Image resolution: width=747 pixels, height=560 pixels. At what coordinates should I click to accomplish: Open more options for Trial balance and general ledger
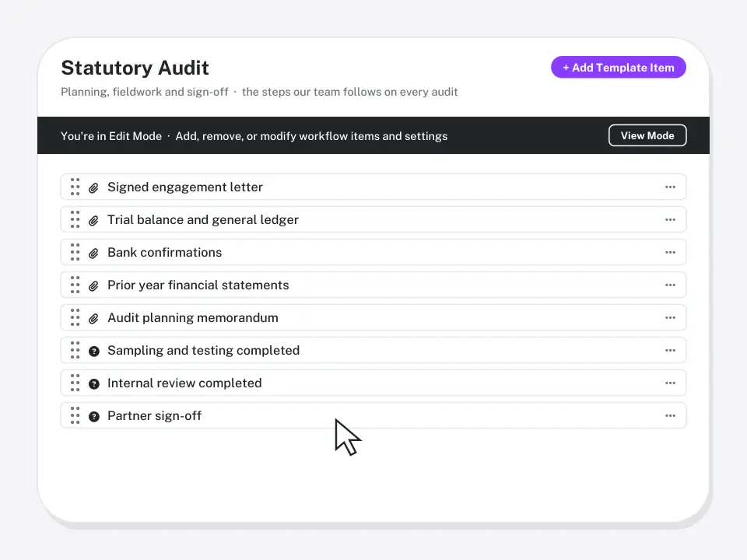click(670, 219)
